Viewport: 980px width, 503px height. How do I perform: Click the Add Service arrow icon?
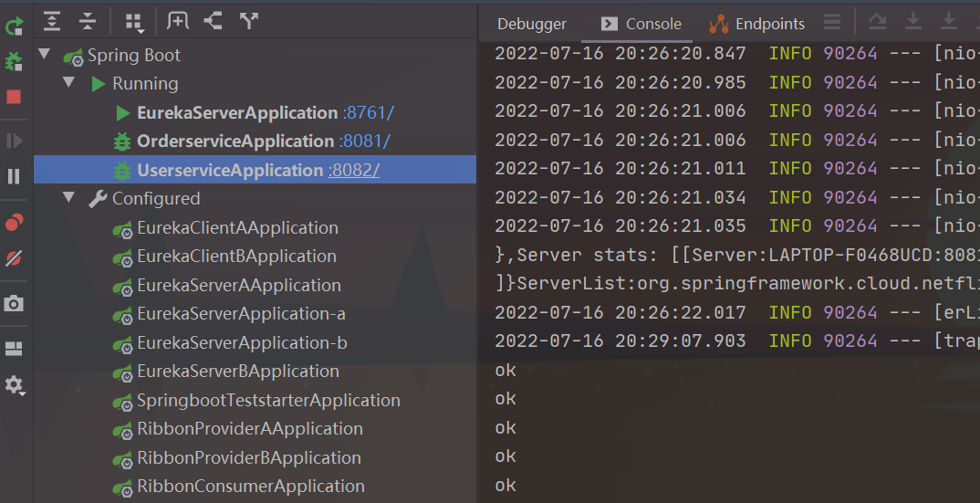click(x=214, y=21)
